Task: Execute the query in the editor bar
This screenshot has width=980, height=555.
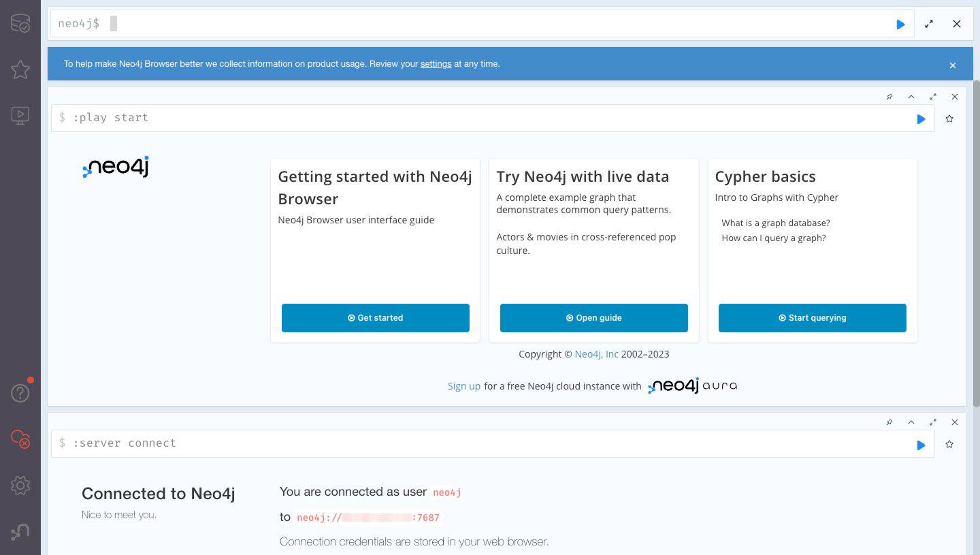Action: 900,24
